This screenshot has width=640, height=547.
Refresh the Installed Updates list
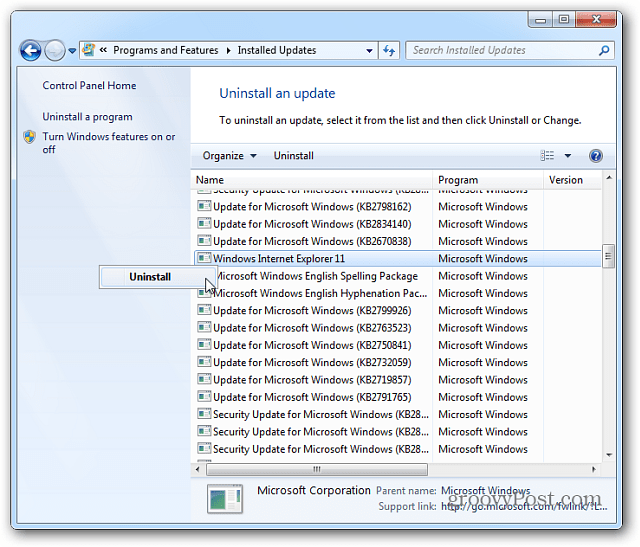[389, 51]
